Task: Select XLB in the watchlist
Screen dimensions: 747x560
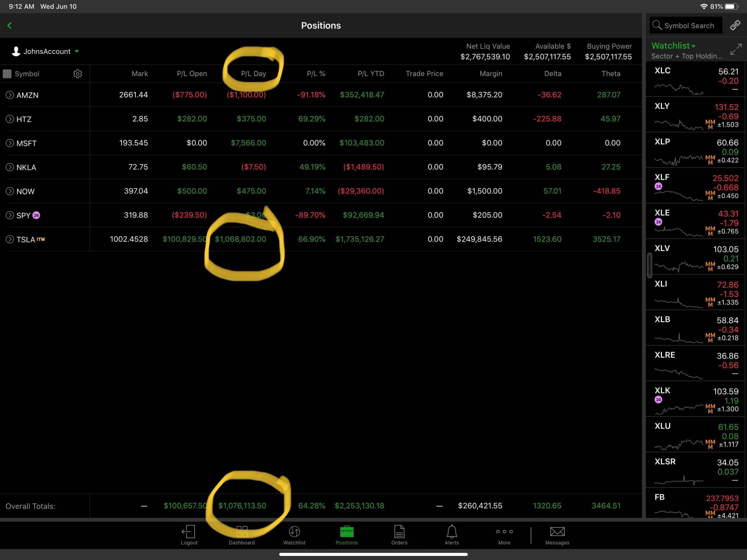Action: 696,328
